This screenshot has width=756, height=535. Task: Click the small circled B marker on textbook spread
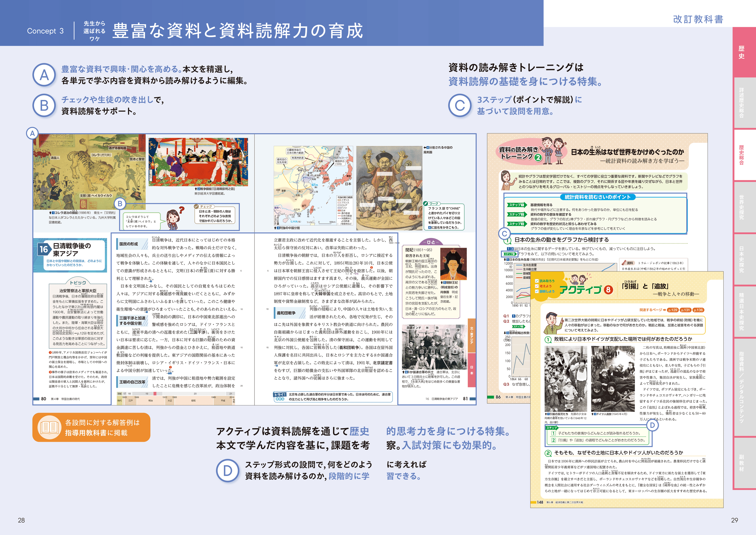tap(120, 204)
